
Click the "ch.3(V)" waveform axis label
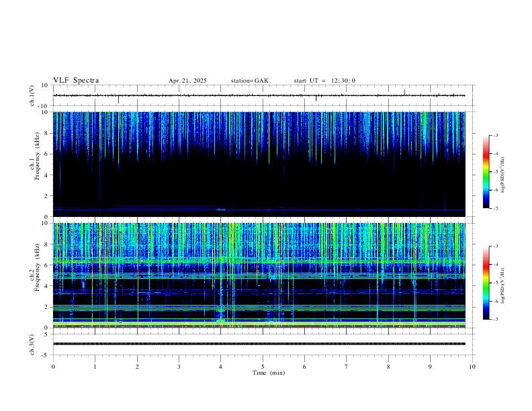(32, 345)
